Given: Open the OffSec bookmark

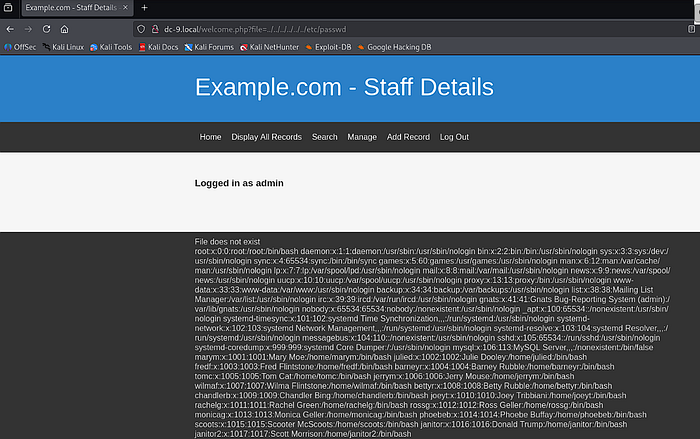Looking at the screenshot, I should coord(20,47).
